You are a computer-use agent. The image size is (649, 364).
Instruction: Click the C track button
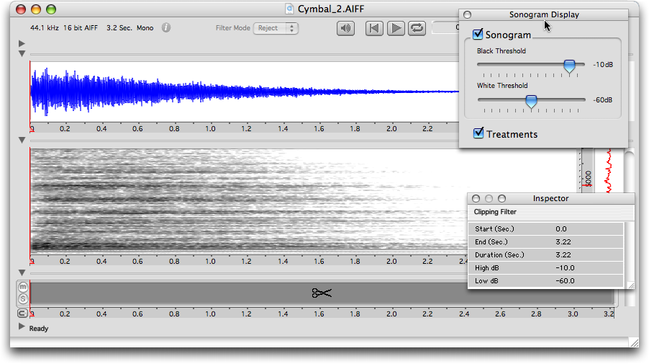click(x=22, y=313)
